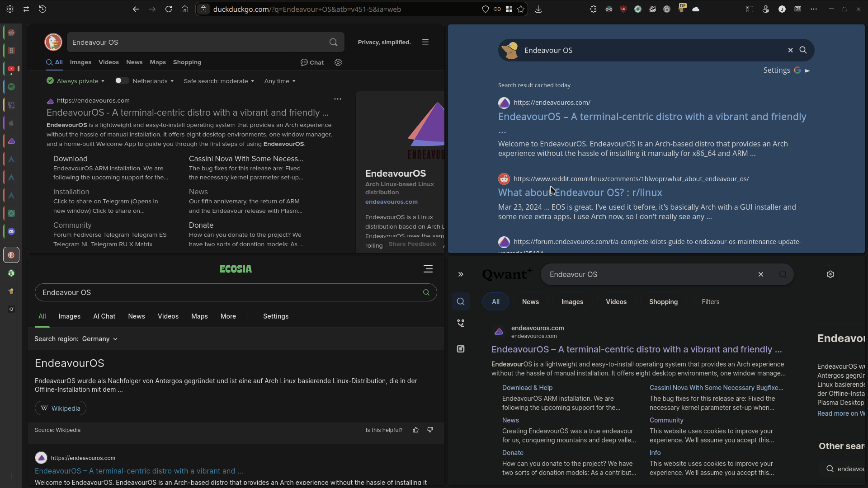
Task: Open the cloud extension icon
Action: [696, 9]
